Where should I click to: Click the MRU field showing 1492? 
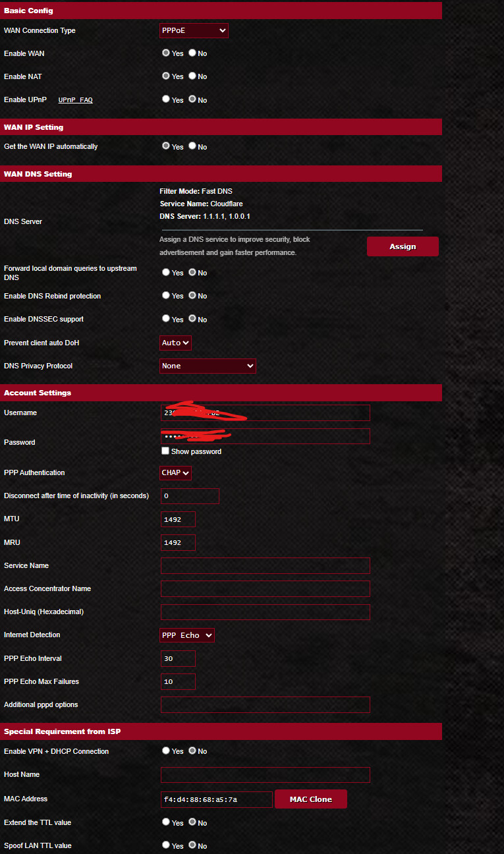coord(178,542)
